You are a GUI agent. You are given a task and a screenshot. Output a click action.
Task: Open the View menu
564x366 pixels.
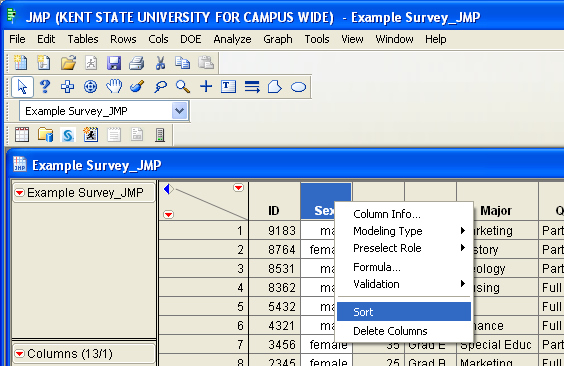(x=352, y=39)
